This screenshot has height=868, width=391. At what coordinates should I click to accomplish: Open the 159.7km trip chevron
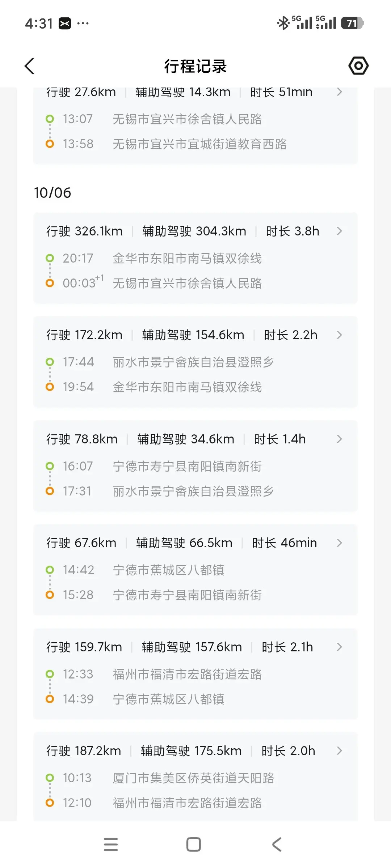339,647
